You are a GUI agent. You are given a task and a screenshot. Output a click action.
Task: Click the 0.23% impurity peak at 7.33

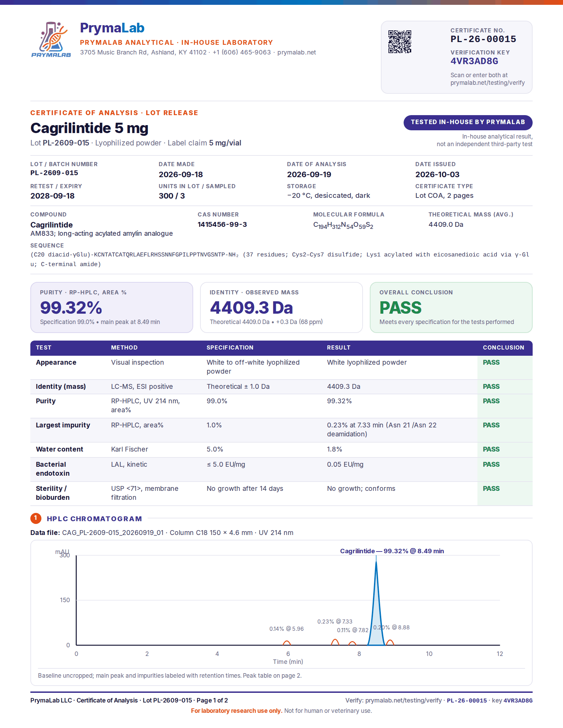click(335, 642)
